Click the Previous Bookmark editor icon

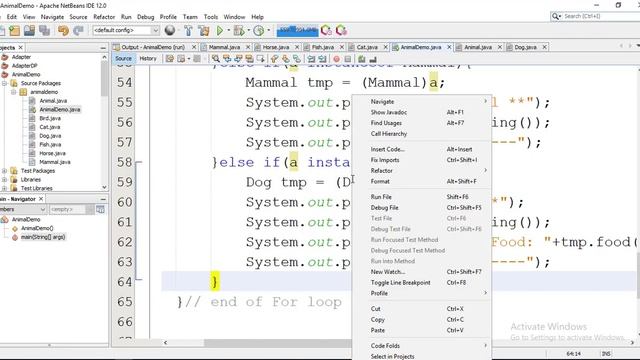coord(274,59)
